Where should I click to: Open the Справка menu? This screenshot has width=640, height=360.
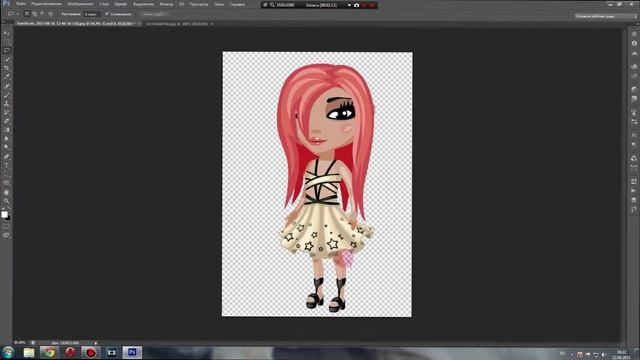(x=237, y=4)
